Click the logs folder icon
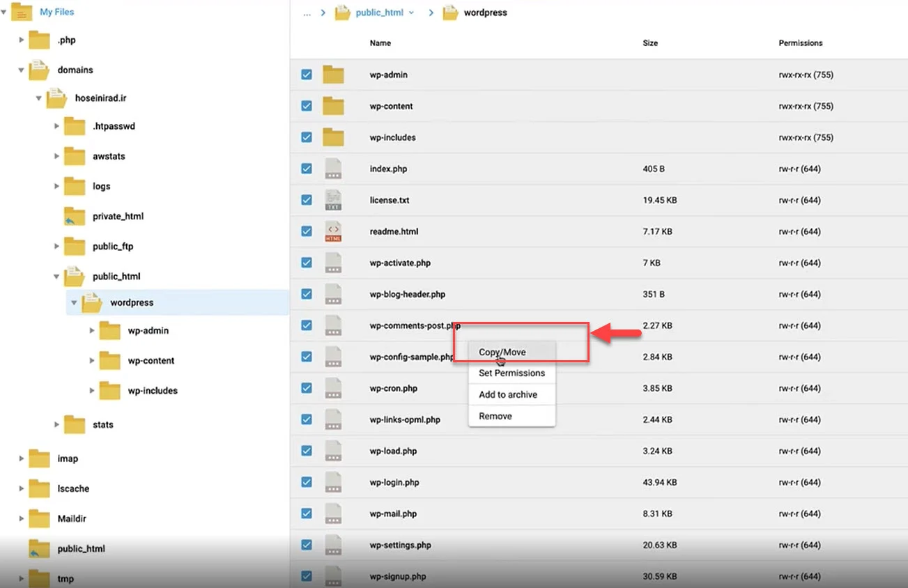Viewport: 908px width, 588px height. pos(75,187)
